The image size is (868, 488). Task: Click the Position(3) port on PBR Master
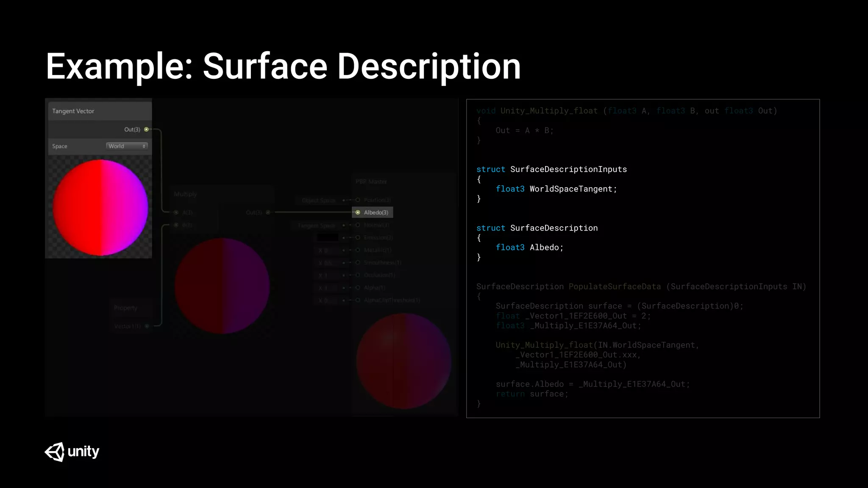pyautogui.click(x=358, y=200)
